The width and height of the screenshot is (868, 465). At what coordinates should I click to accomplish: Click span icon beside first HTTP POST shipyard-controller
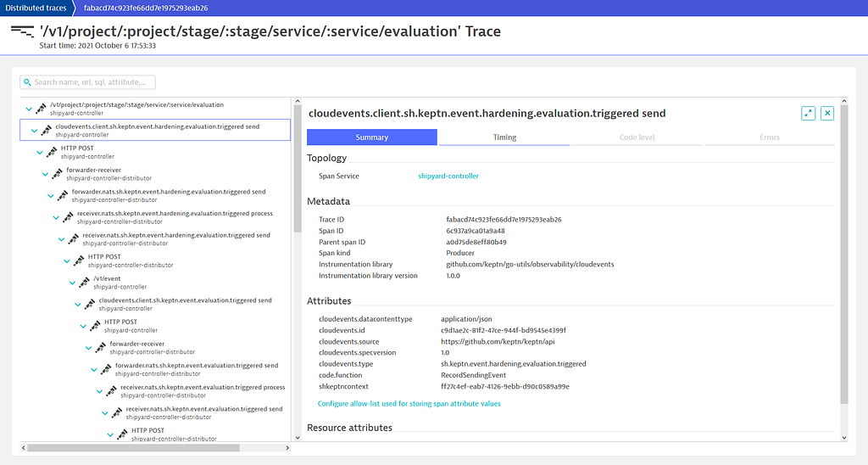point(52,152)
